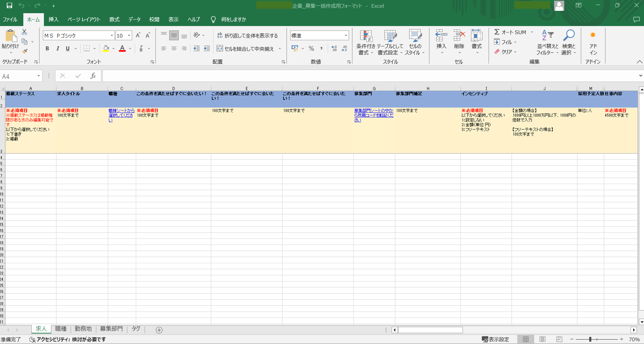
Task: Click the Percent Style icon
Action: (311, 48)
